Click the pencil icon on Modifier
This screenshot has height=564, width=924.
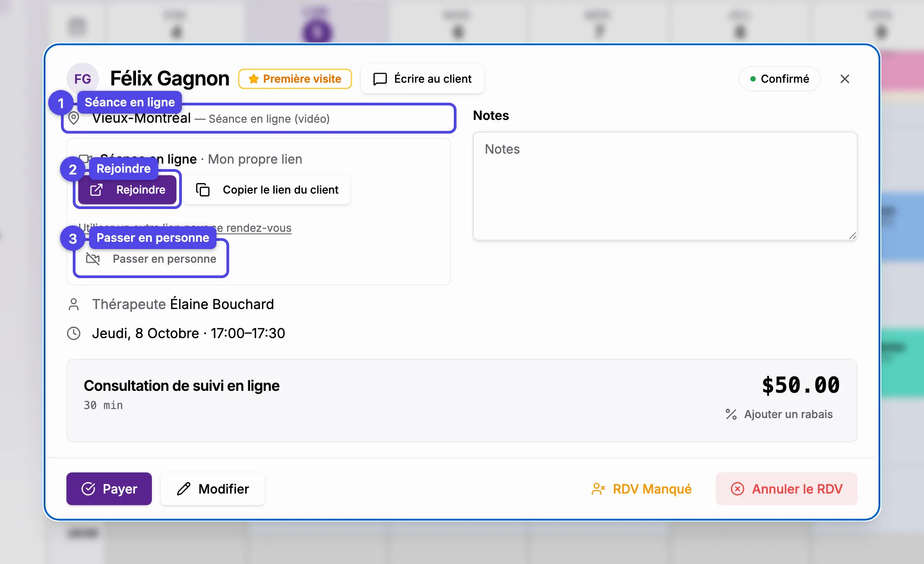[x=184, y=489]
